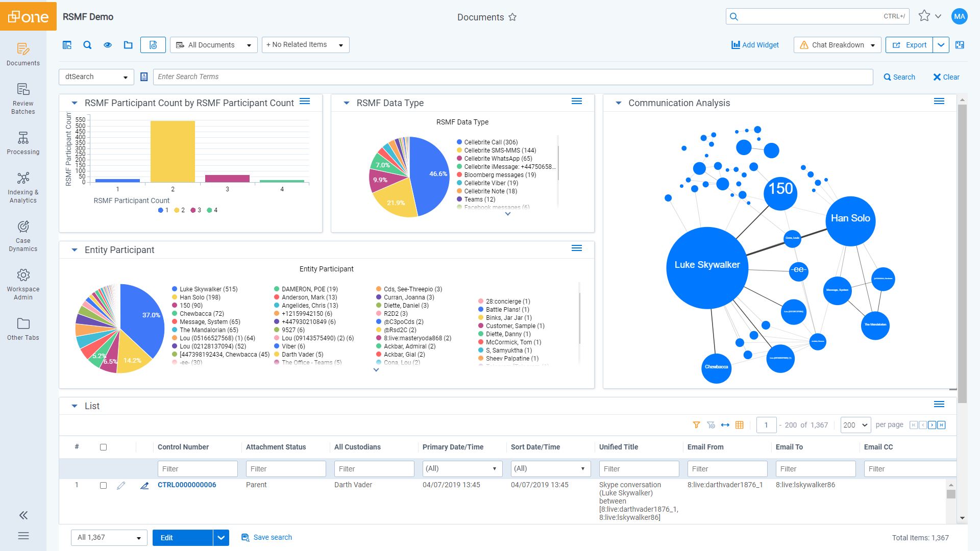Toggle the favorite star next to Documents
980x551 pixels.
coord(512,17)
